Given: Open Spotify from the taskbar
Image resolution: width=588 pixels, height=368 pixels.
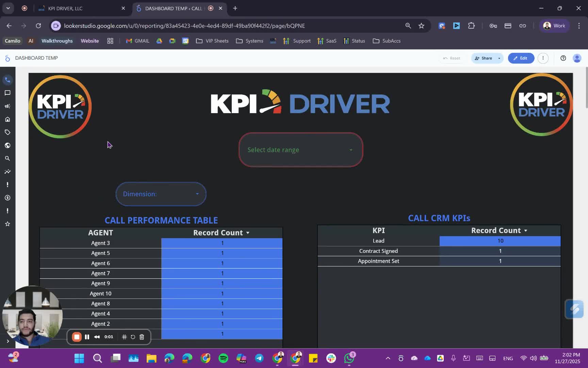Looking at the screenshot, I should coord(223,358).
